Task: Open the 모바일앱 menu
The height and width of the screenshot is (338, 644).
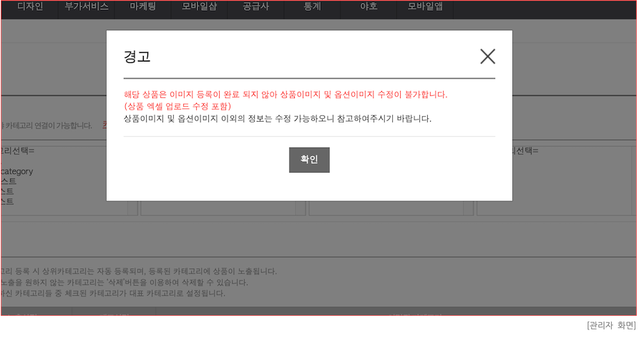Action: (x=425, y=9)
